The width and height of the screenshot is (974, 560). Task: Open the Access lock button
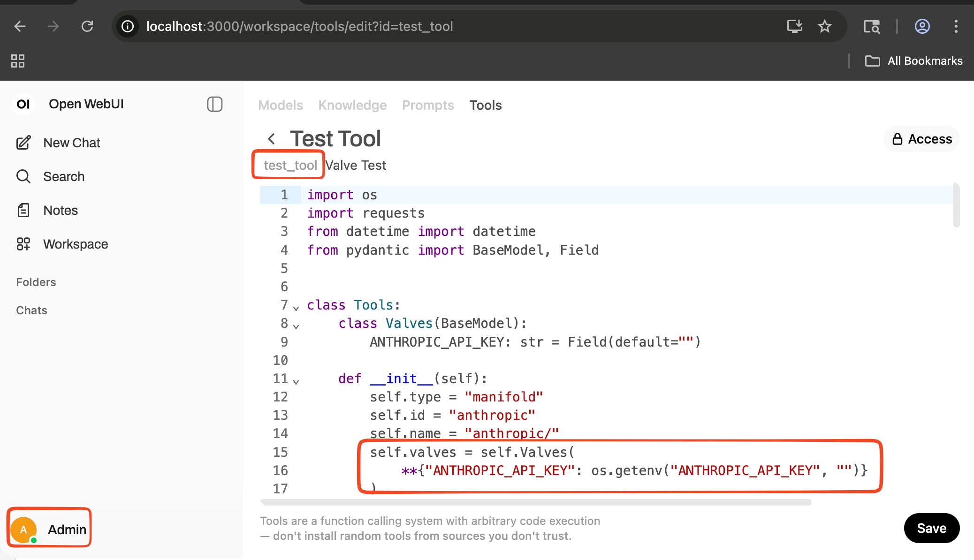point(921,139)
